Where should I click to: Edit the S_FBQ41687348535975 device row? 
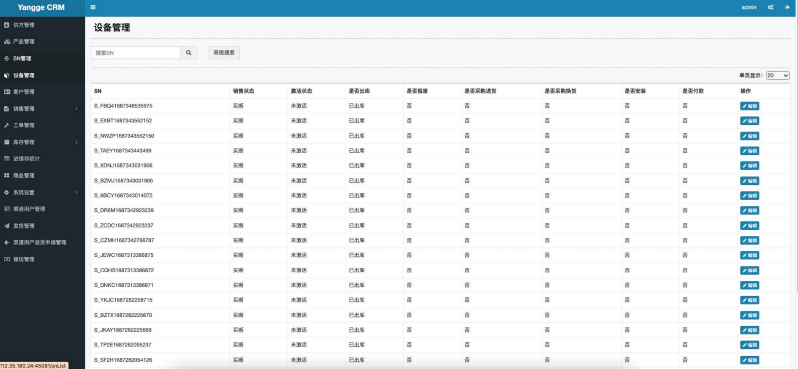point(749,106)
